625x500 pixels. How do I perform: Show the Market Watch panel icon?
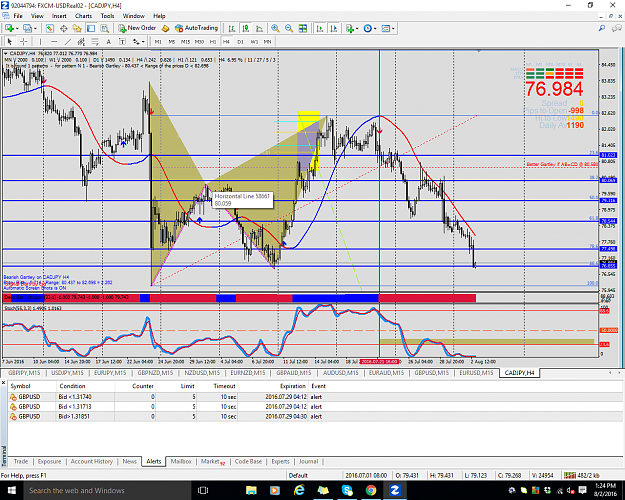click(x=49, y=28)
